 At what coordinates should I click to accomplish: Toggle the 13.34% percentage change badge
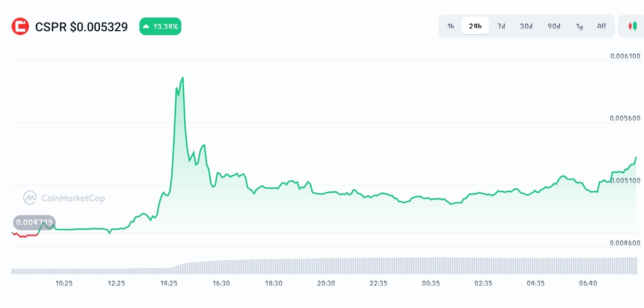(160, 26)
